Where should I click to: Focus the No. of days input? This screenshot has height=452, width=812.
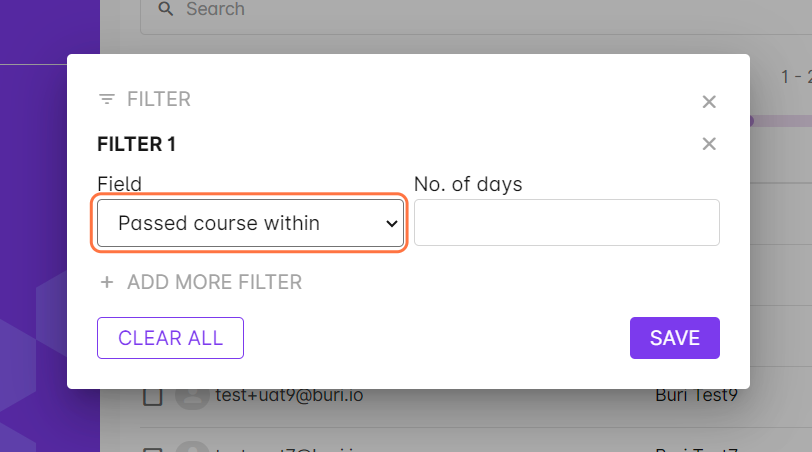click(566, 223)
